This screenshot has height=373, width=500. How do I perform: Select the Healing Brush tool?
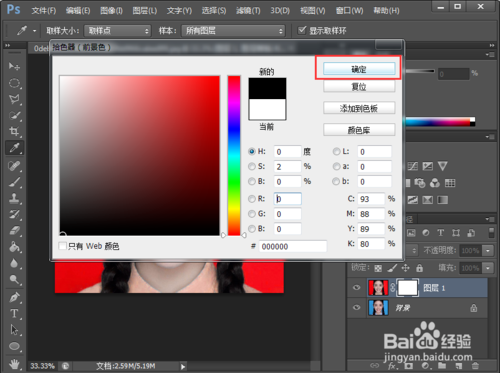coord(14,166)
